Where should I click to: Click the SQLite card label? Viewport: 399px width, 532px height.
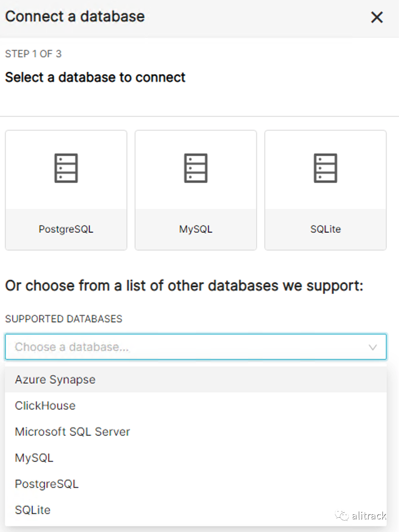[326, 229]
